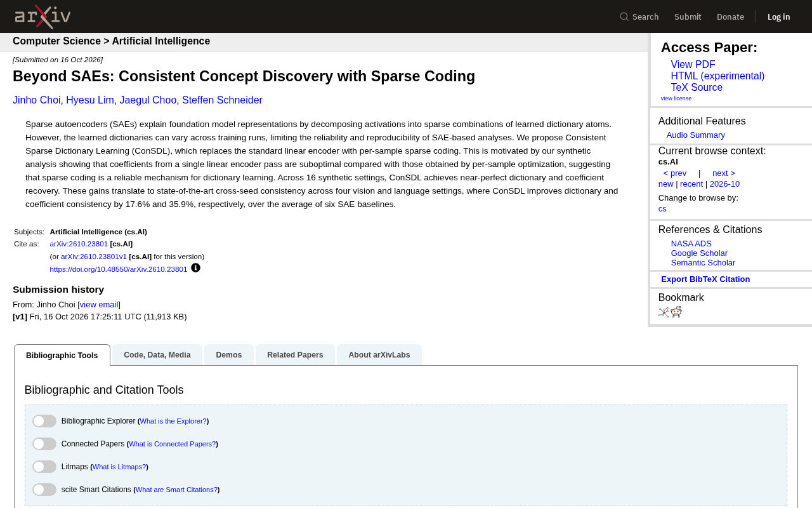Open the Search magnifier icon
Image resolution: width=812 pixels, height=508 pixels.
pos(624,17)
